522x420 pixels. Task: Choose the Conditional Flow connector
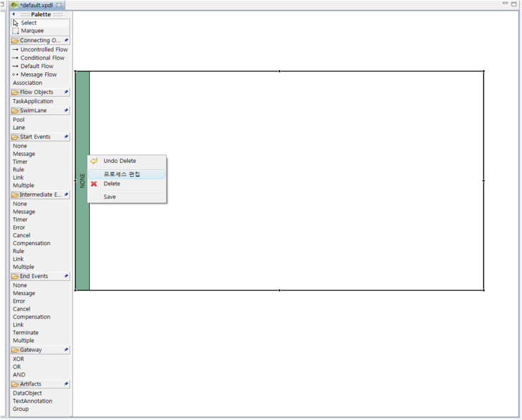[40, 58]
